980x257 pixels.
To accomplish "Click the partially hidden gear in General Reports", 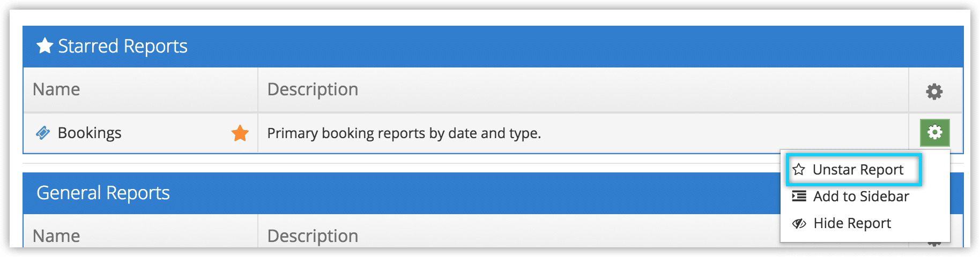I will click(934, 244).
